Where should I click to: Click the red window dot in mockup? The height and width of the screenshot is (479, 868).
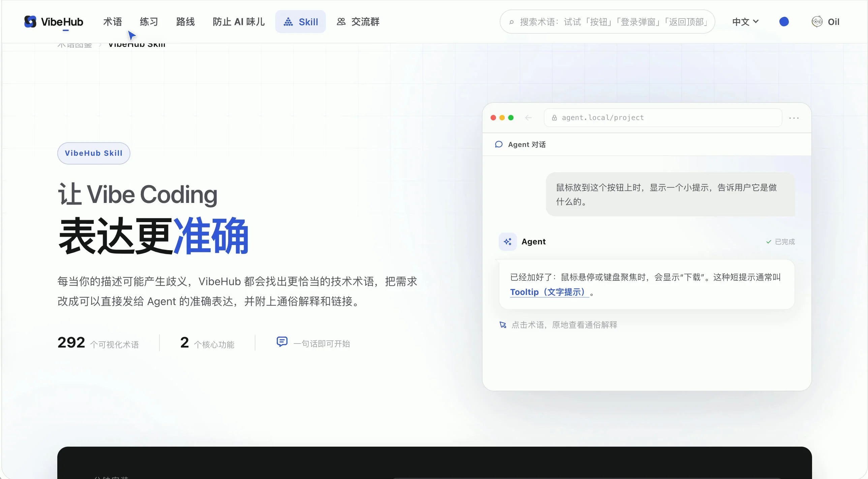493,118
